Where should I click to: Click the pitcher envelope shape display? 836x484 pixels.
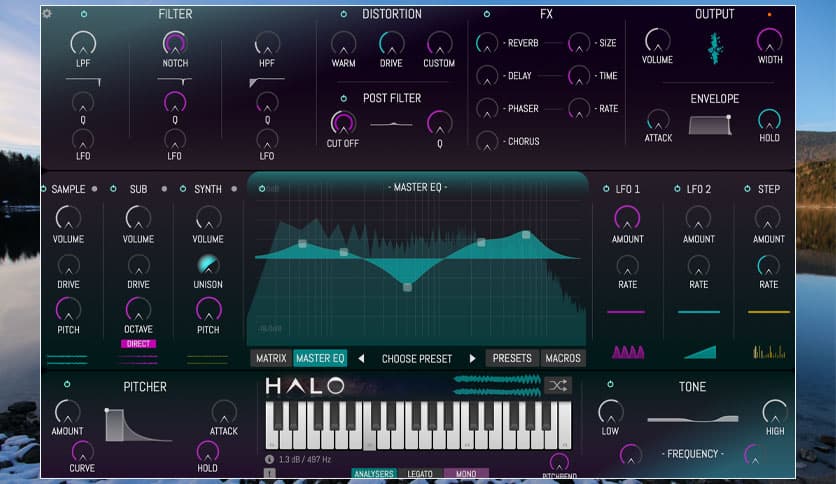pos(139,425)
